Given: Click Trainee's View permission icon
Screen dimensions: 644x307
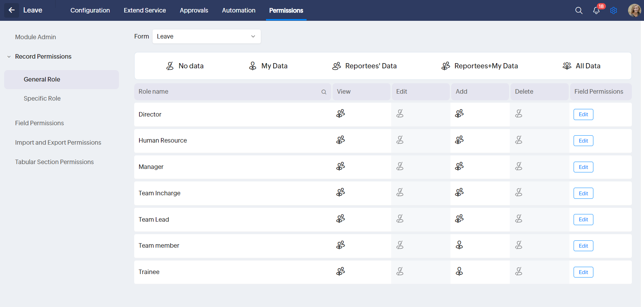Looking at the screenshot, I should tap(341, 272).
